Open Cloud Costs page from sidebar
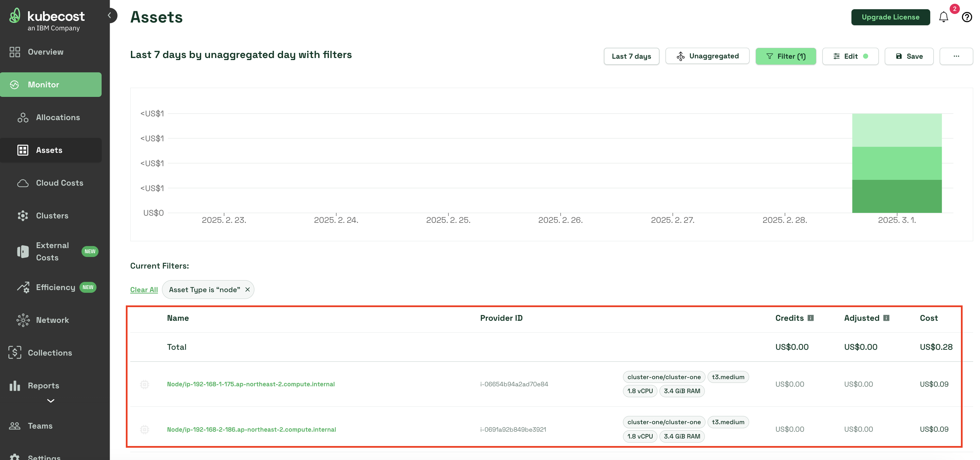The width and height of the screenshot is (980, 460). click(59, 183)
